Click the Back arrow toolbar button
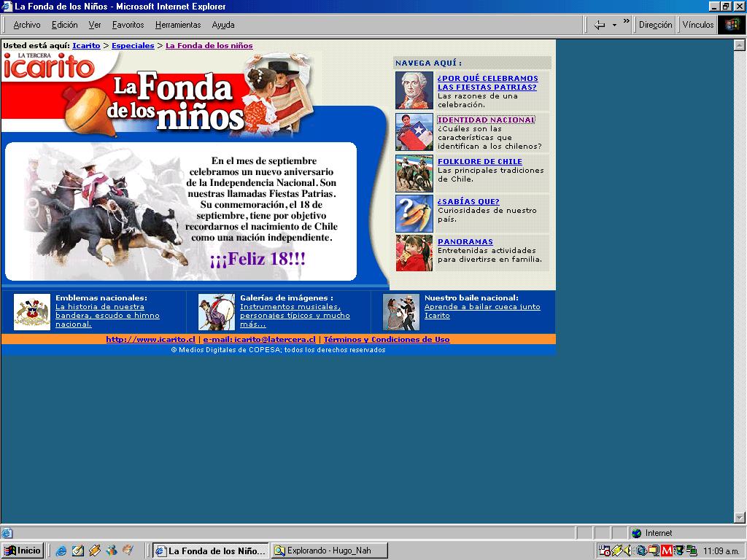This screenshot has height=560, width=747. 600,25
